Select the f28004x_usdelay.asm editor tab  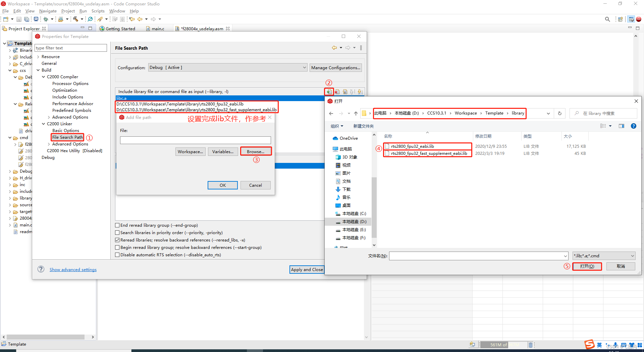pos(202,29)
